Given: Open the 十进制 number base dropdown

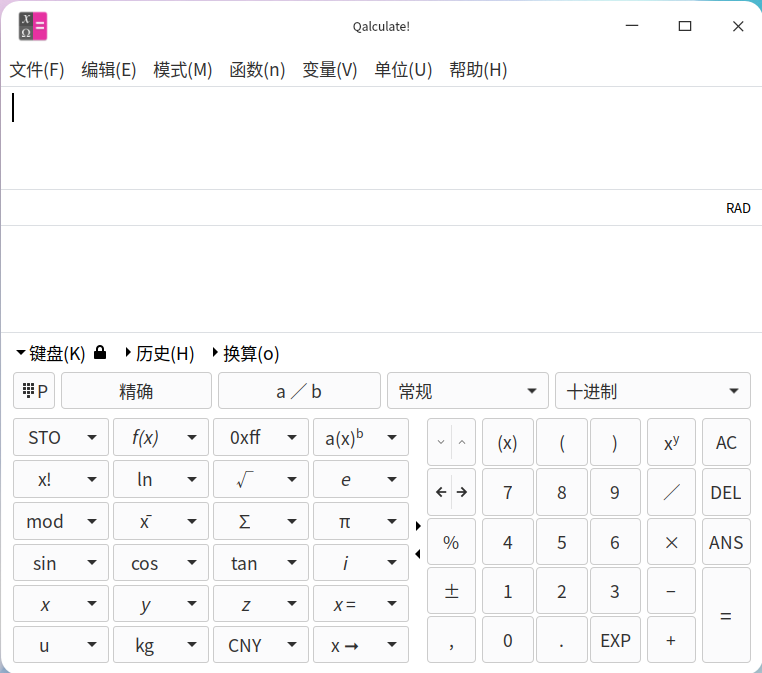Looking at the screenshot, I should (652, 391).
